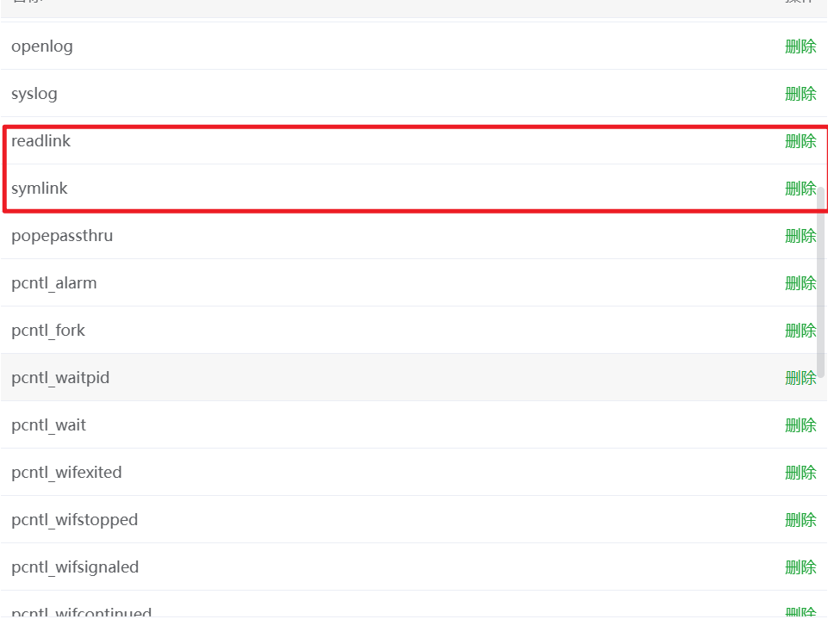Delete the openlog function entry
Viewport: 828px width, 644px height.
[800, 46]
